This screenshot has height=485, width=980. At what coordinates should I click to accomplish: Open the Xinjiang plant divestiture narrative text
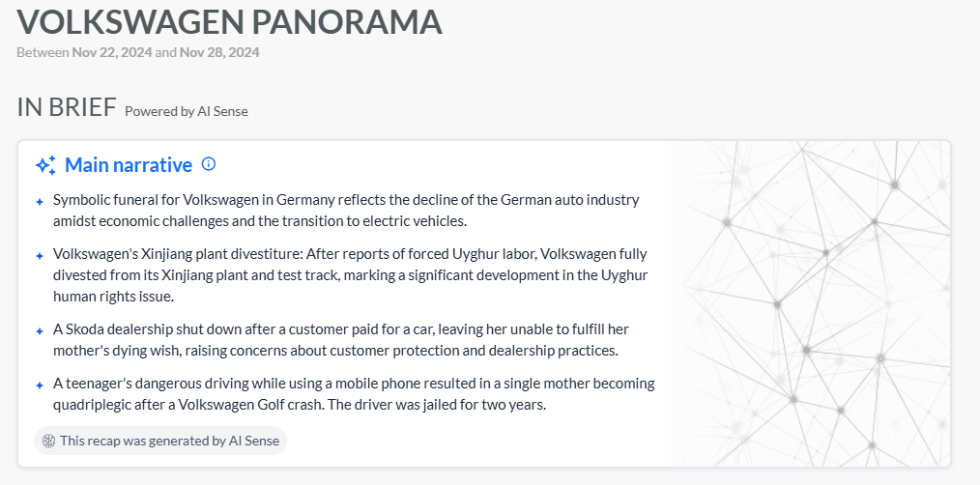pyautogui.click(x=349, y=275)
